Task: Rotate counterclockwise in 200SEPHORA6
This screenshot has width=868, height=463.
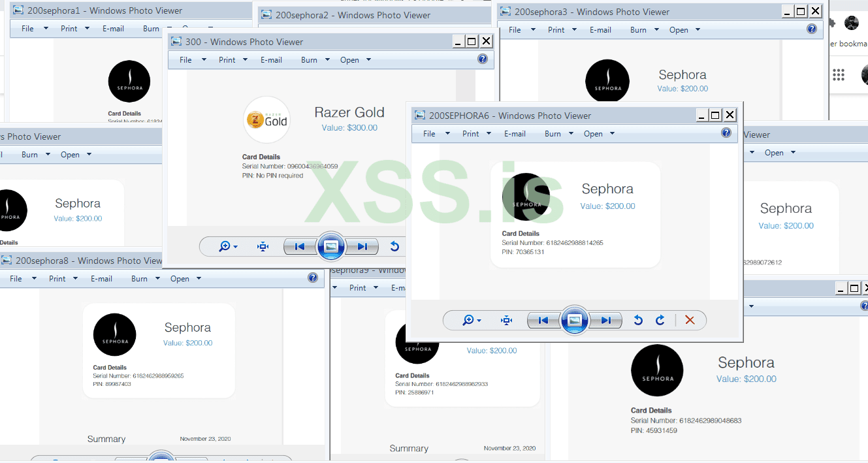Action: pos(638,320)
